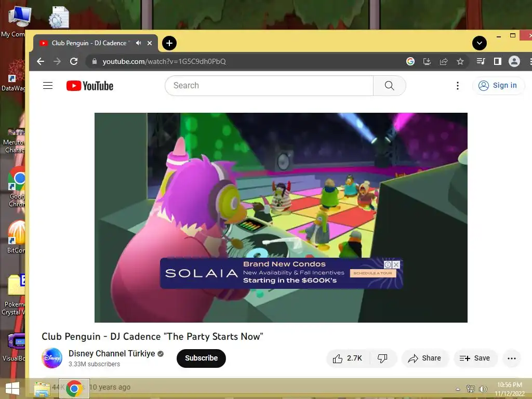Screen dimensions: 532x399
Task: Select the Pokemon Crystal desktop folder
Action: (x=14, y=295)
